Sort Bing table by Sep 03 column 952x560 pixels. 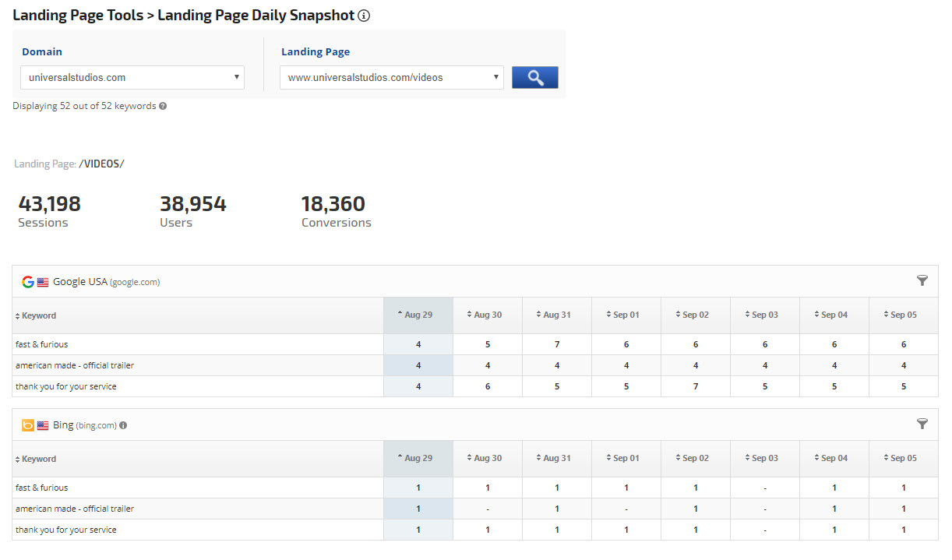tap(764, 458)
